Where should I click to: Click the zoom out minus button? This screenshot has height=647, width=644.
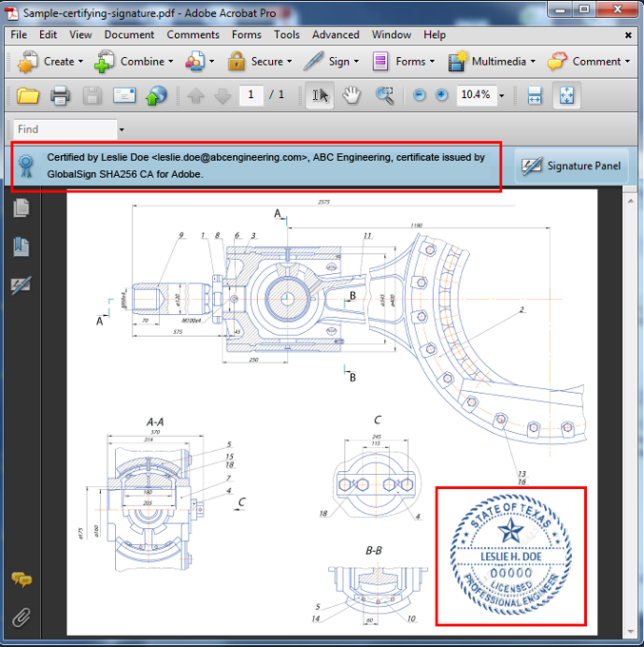420,95
